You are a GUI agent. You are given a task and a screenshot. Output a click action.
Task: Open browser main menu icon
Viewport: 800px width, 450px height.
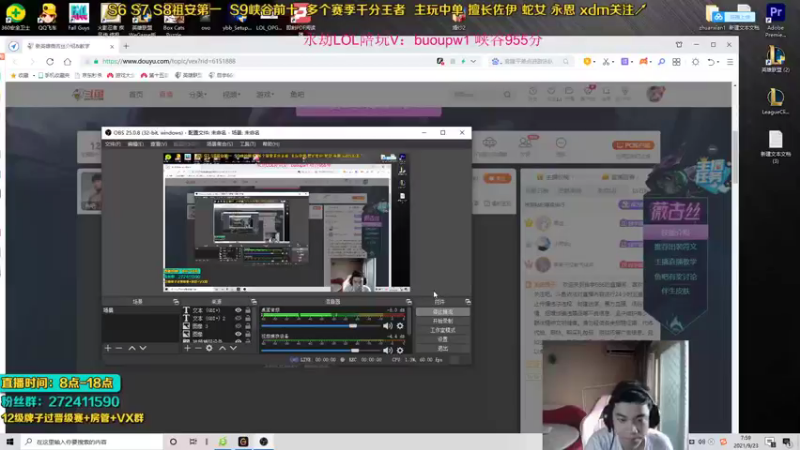click(730, 62)
